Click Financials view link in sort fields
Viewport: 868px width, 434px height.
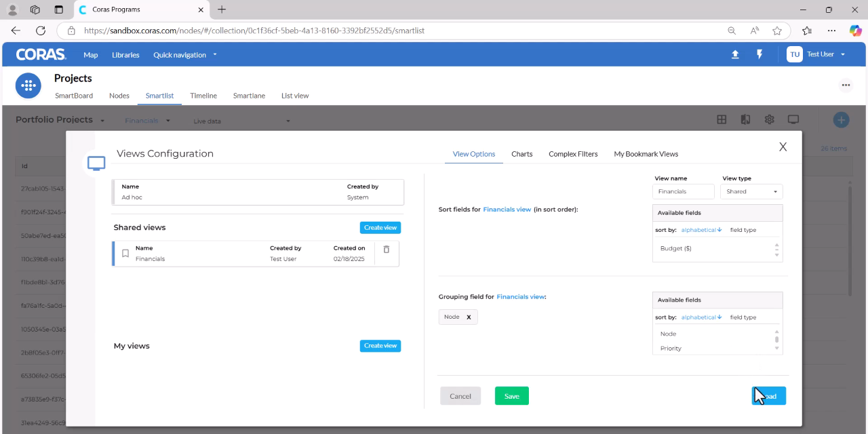click(x=507, y=210)
